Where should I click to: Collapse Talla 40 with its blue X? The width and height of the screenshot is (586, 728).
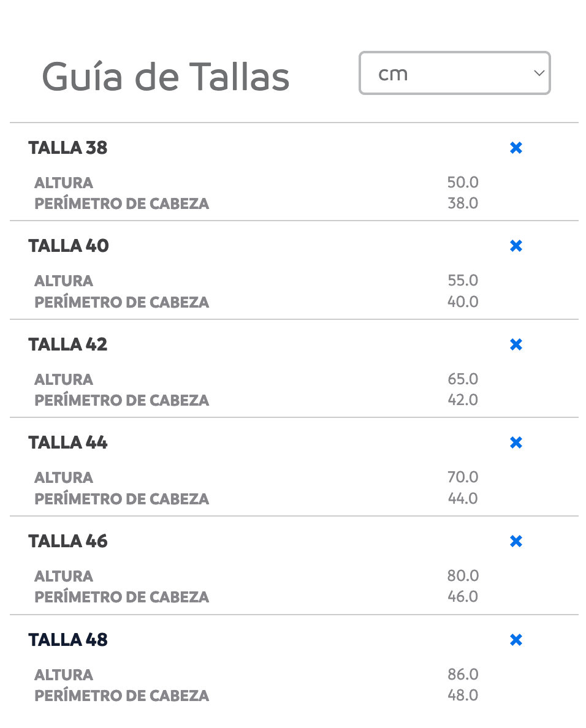coord(516,246)
